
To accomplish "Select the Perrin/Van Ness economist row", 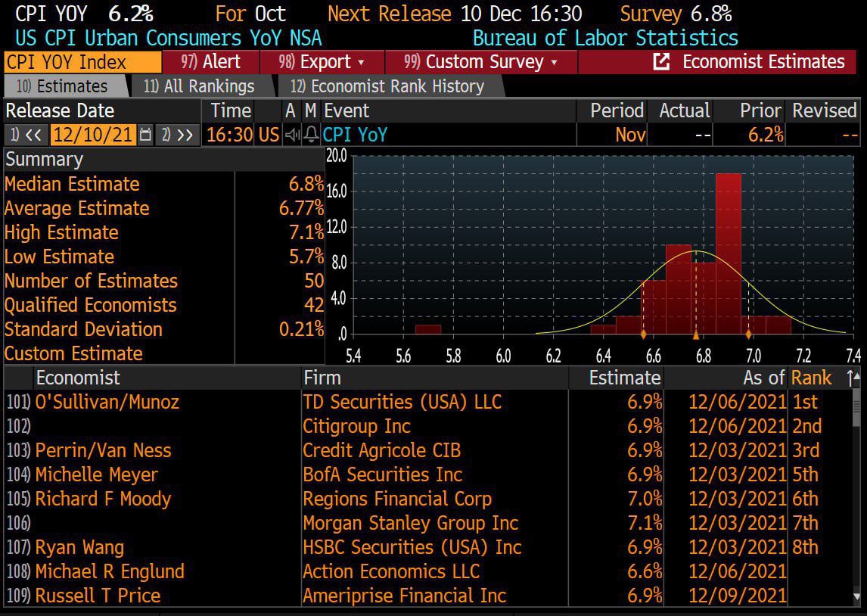I will pyautogui.click(x=429, y=451).
